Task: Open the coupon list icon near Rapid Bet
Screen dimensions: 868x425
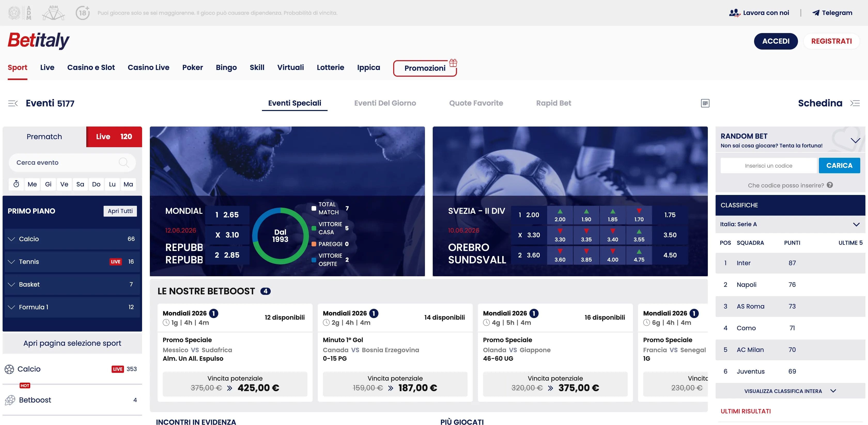Action: (x=705, y=103)
